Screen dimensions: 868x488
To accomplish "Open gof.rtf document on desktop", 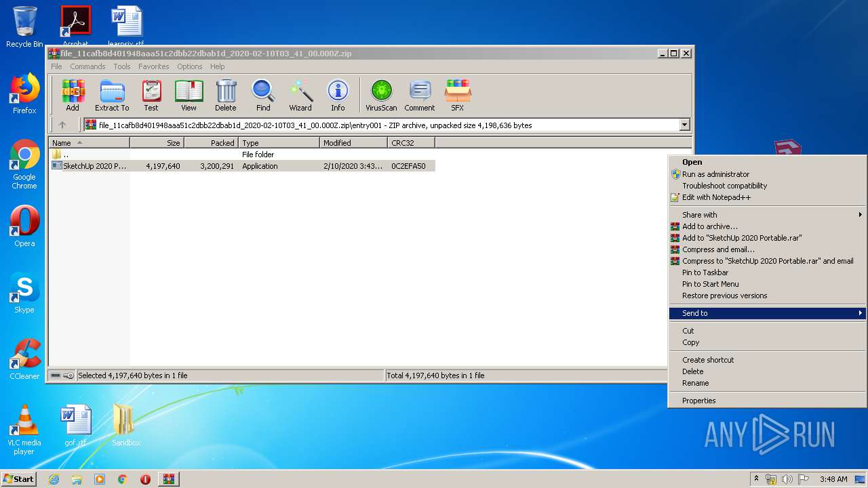I will [x=75, y=426].
